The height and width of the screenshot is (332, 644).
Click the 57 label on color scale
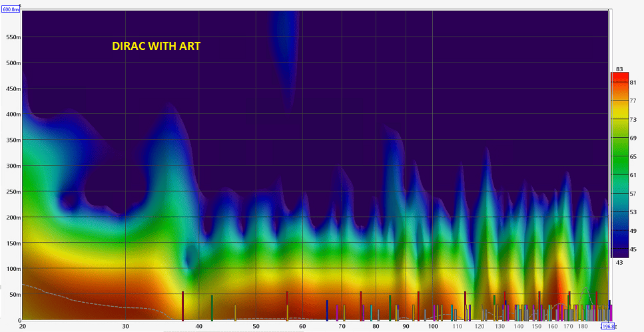click(633, 194)
